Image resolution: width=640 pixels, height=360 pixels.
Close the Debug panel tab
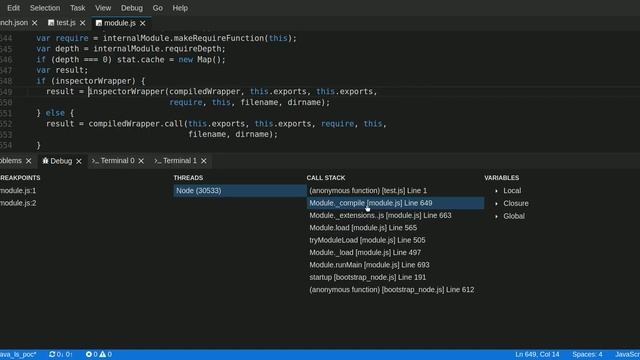(x=79, y=161)
